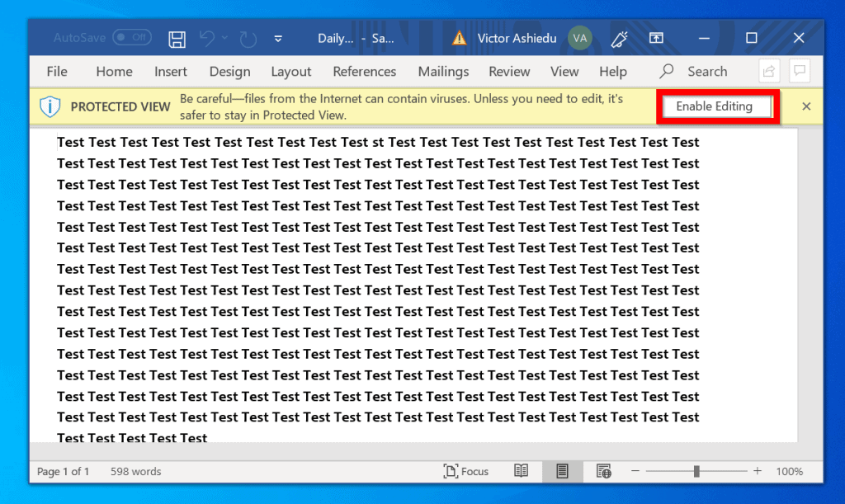
Task: Click the Enable Editing button
Action: [x=715, y=106]
